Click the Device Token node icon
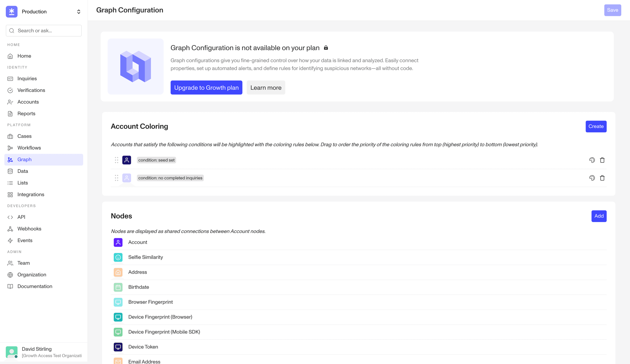Image resolution: width=630 pixels, height=364 pixels. coord(118,347)
